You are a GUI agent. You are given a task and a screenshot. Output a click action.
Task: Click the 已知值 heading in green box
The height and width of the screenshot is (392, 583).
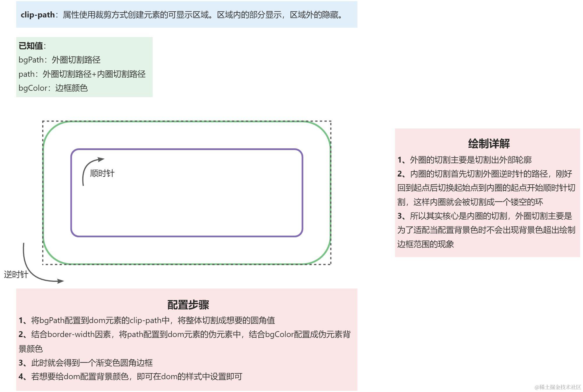tap(31, 46)
